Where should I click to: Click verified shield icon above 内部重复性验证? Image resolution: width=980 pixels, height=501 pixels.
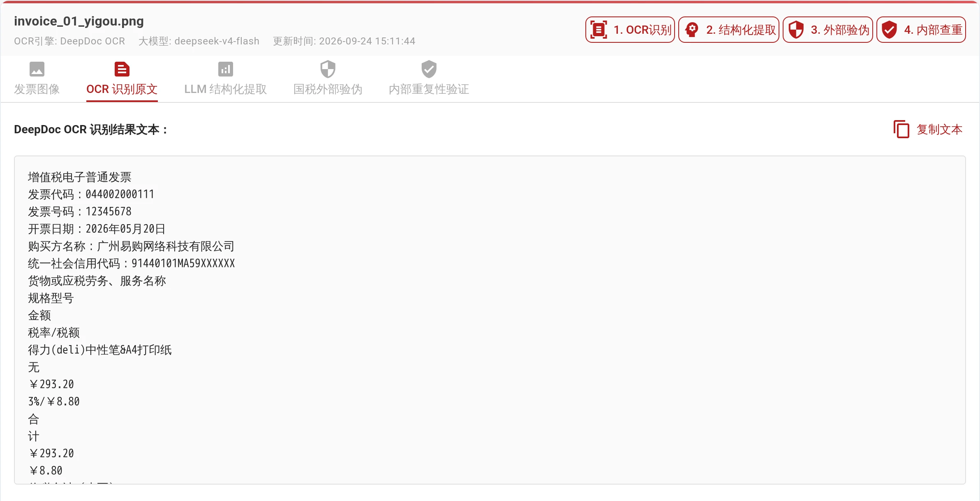coord(429,69)
